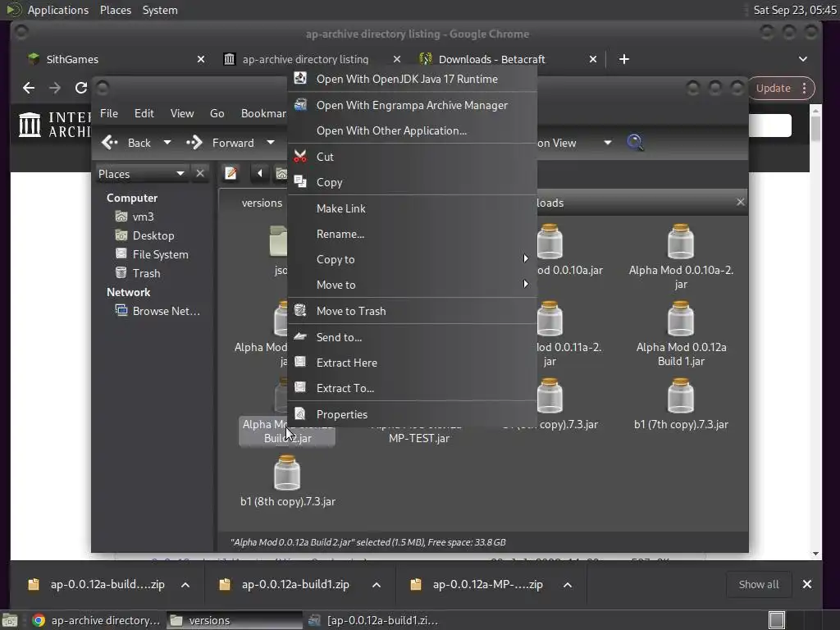
Task: Choose Send to... entry
Action: point(412,337)
